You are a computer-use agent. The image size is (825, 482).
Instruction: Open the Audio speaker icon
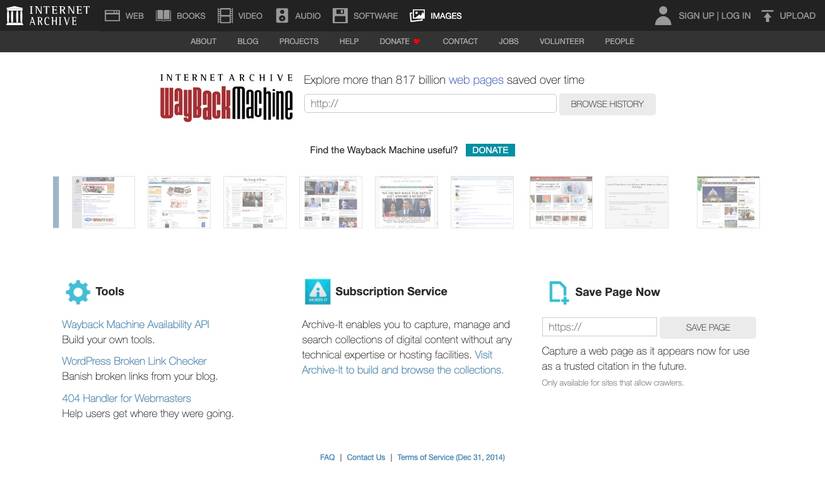click(282, 16)
